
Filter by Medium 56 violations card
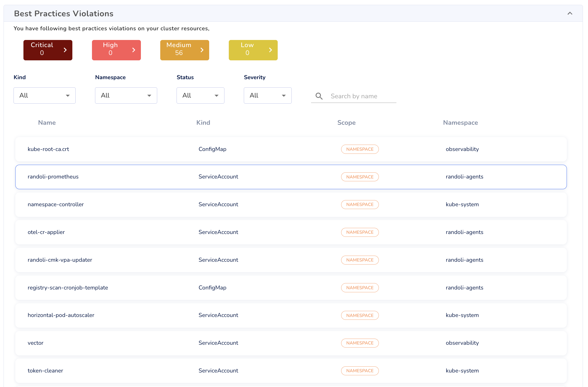(x=179, y=50)
